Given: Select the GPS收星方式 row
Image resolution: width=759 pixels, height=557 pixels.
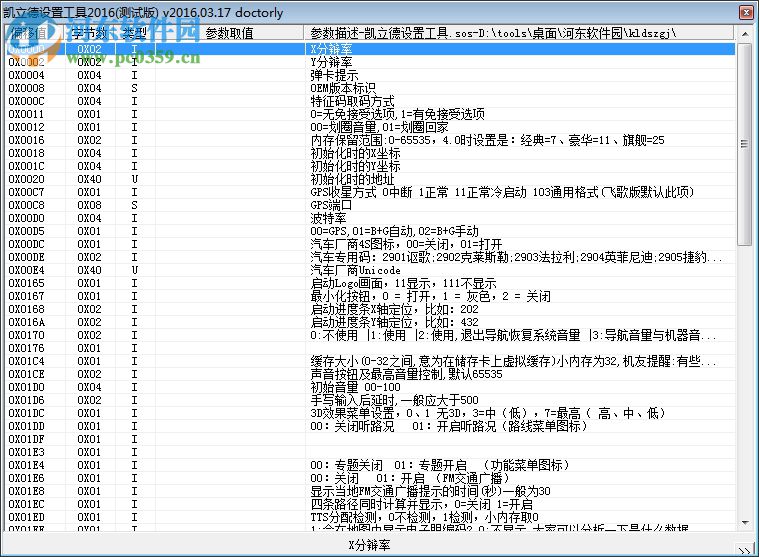Looking at the screenshot, I should pos(371,192).
